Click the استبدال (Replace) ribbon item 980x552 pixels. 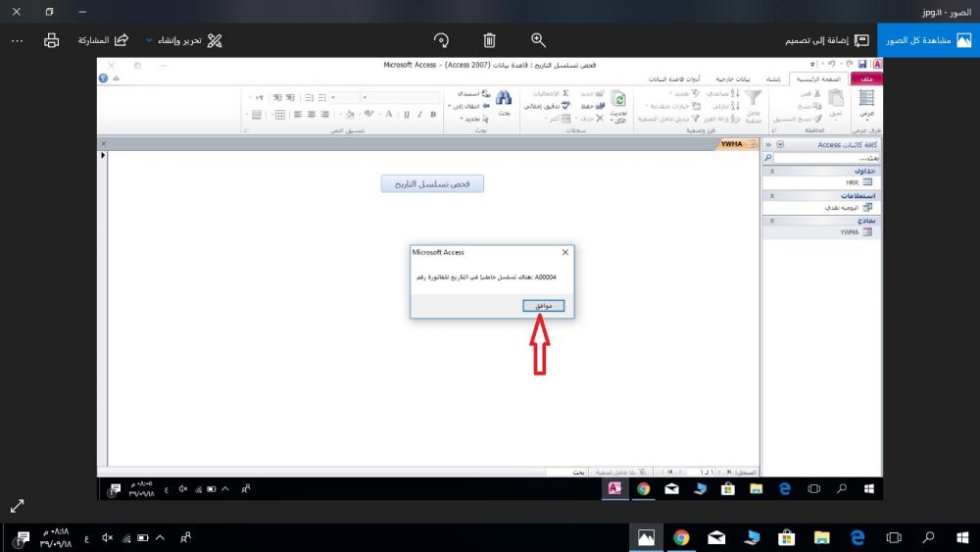[473, 94]
